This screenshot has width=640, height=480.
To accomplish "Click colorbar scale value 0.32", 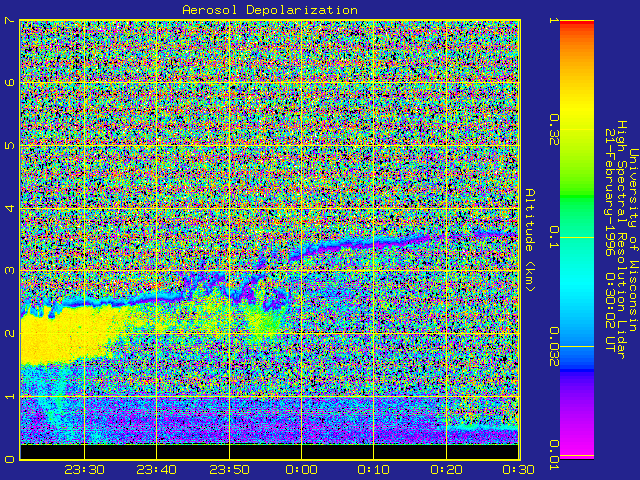I will [x=554, y=130].
